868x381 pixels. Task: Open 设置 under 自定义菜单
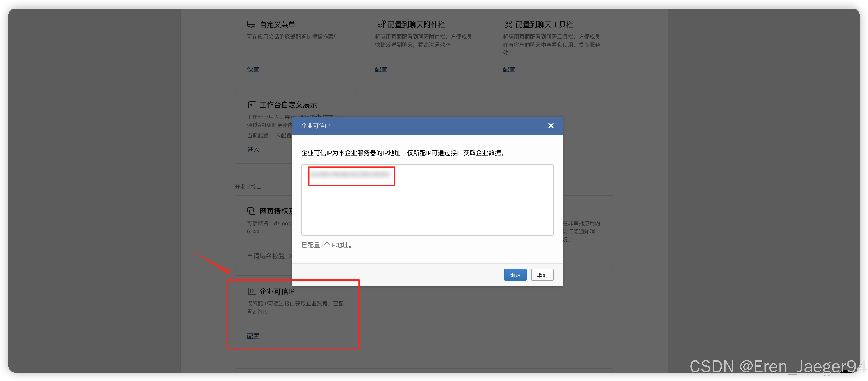click(253, 69)
